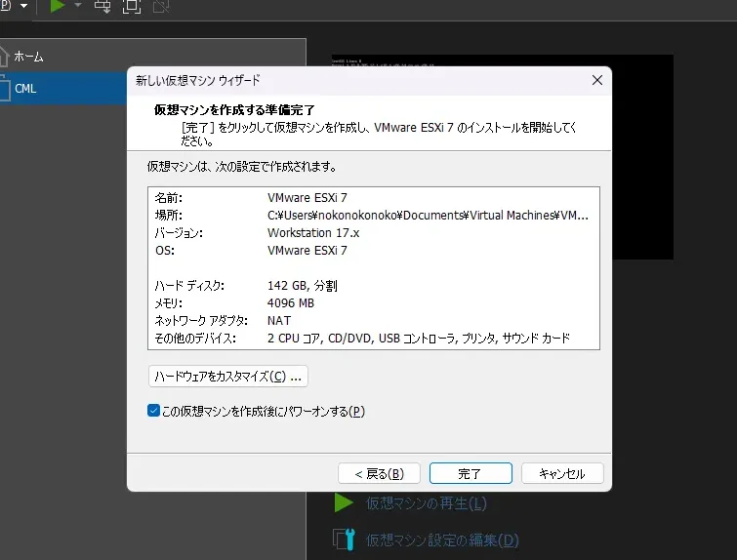
Task: Click the green power-on play icon in toolbar
Action: [58, 6]
